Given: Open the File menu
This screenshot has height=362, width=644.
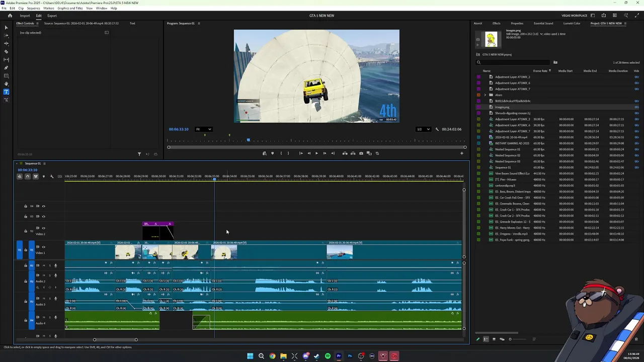Looking at the screenshot, I should click(4, 9).
